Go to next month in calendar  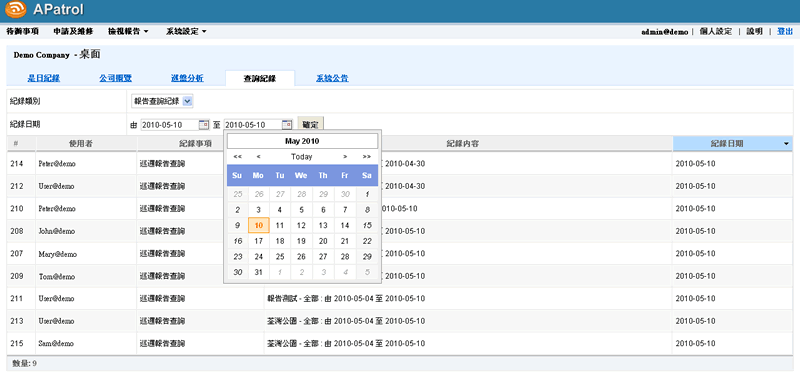[x=345, y=157]
